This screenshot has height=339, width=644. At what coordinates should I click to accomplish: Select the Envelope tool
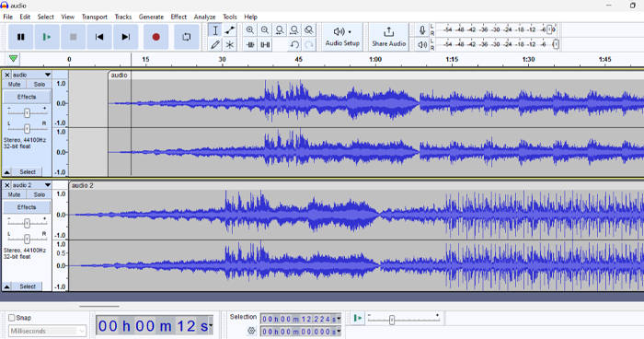click(230, 30)
